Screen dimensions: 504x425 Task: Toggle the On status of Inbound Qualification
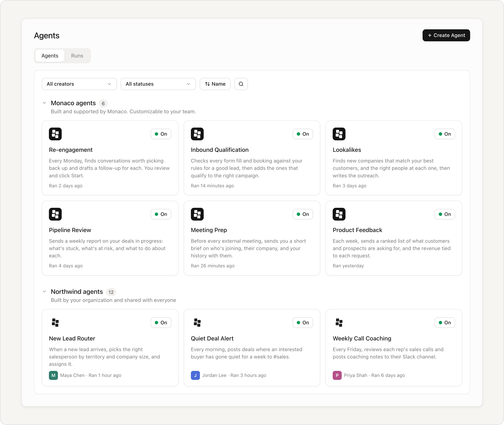(303, 134)
